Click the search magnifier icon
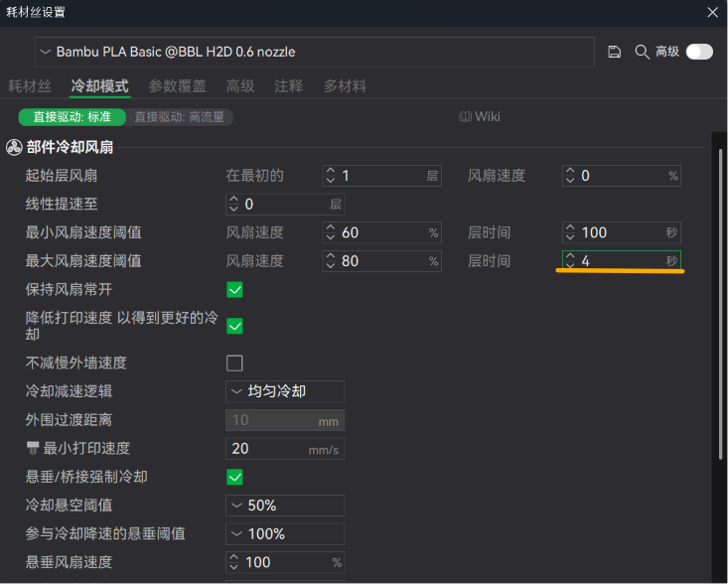This screenshot has height=584, width=728. (643, 52)
